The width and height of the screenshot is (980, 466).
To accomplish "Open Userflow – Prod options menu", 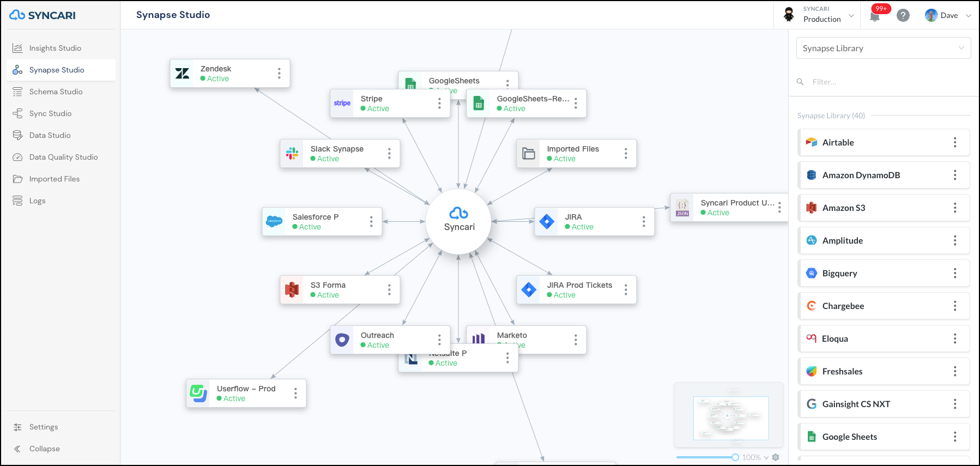I will 295,394.
